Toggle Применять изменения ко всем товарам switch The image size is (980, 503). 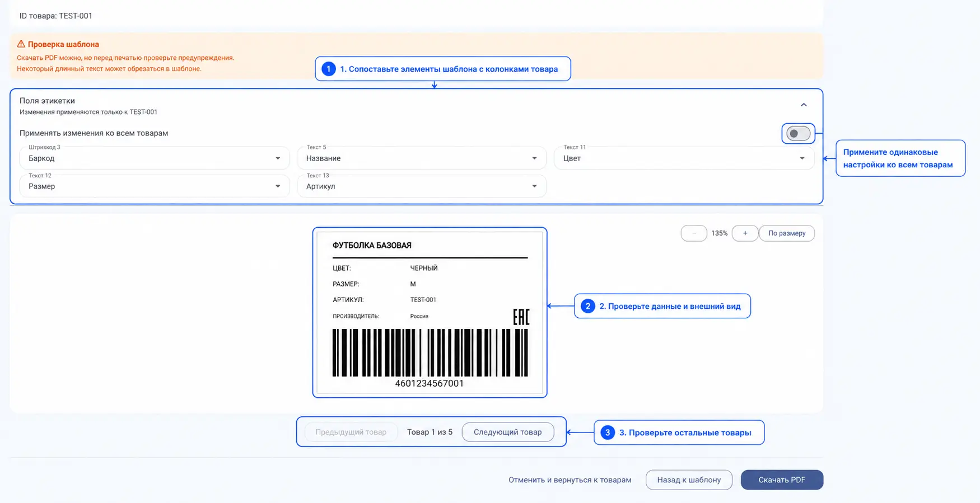pos(798,133)
